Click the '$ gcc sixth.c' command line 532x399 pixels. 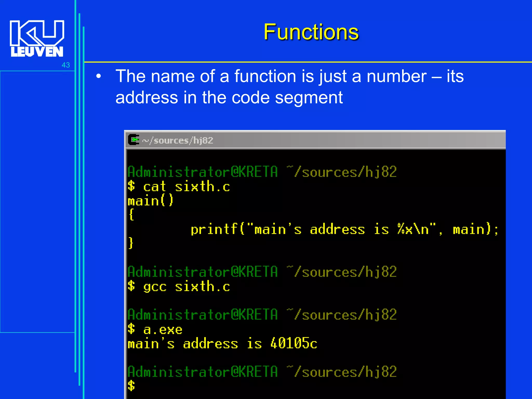179,287
